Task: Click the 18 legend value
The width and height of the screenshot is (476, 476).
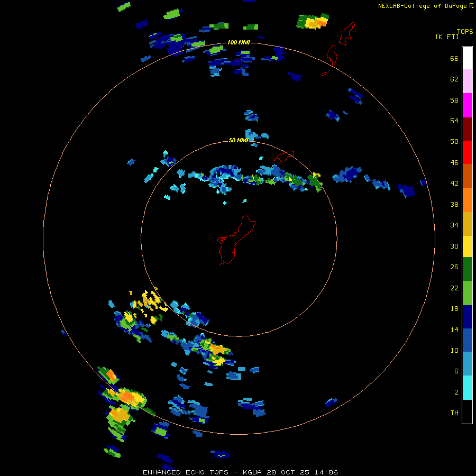Action: coord(454,309)
